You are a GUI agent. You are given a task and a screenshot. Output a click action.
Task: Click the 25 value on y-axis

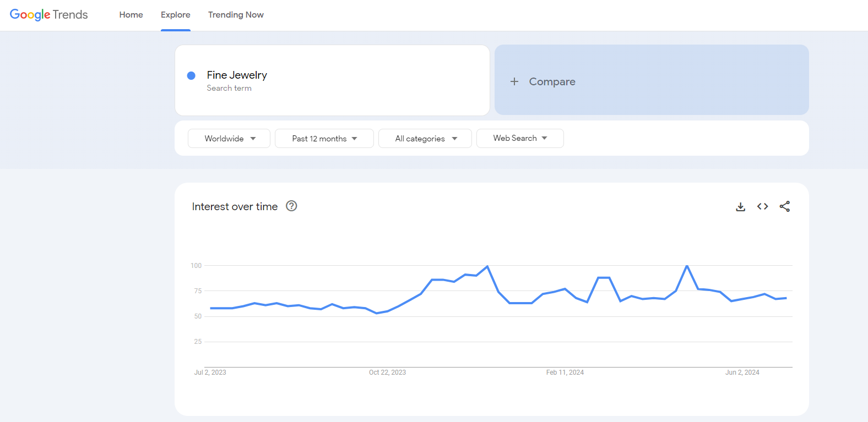(x=198, y=342)
